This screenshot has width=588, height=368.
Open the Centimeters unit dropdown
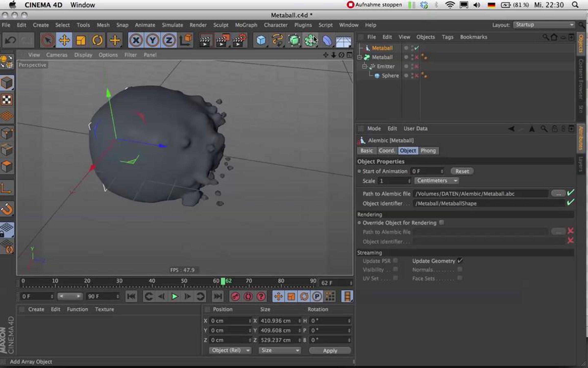click(x=437, y=181)
